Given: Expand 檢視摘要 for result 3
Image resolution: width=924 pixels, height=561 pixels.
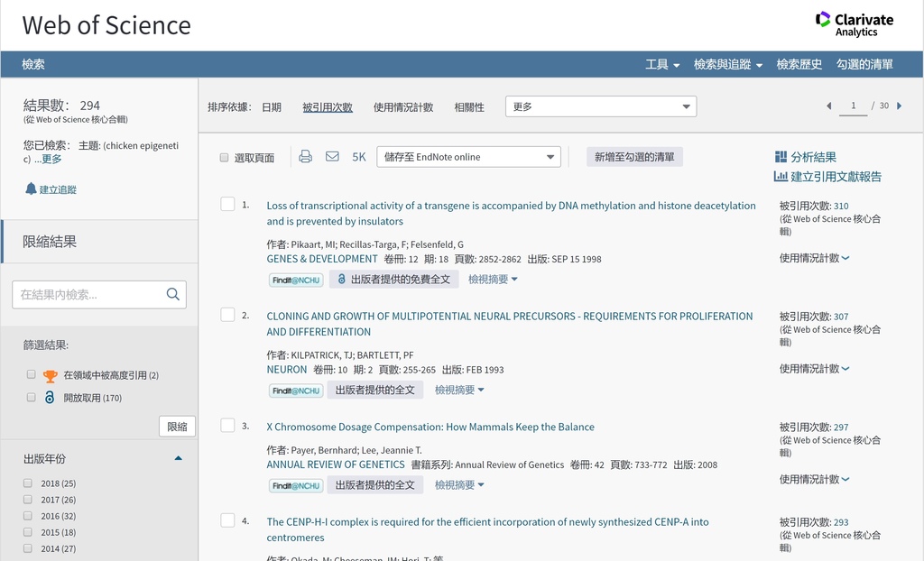Looking at the screenshot, I should pos(459,485).
